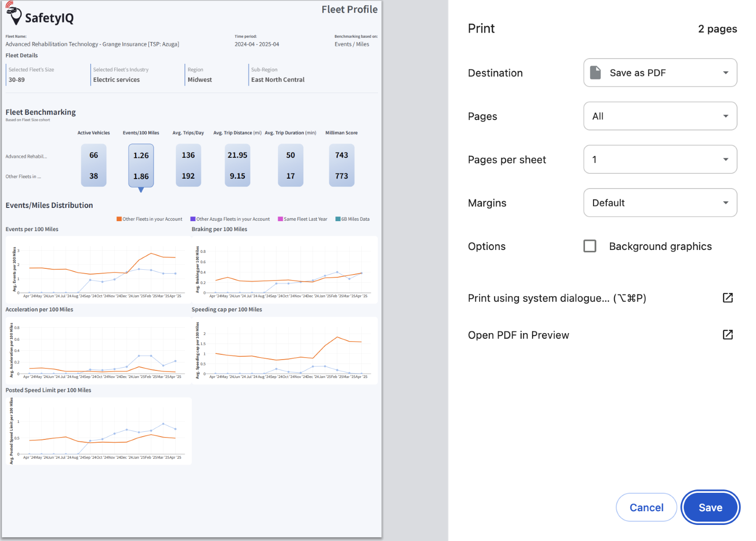Click the Events per 100 Miles chart
756x541 pixels.
(x=98, y=270)
